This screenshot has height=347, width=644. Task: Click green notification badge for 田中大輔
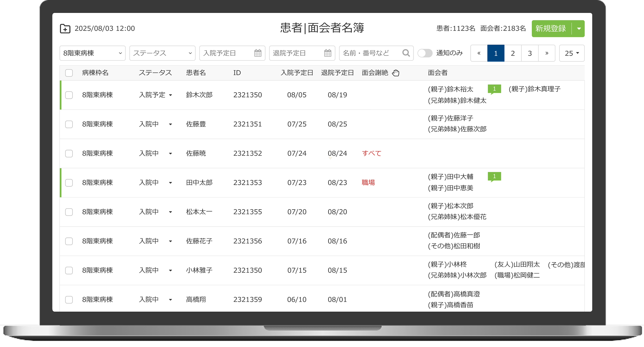[x=494, y=176]
